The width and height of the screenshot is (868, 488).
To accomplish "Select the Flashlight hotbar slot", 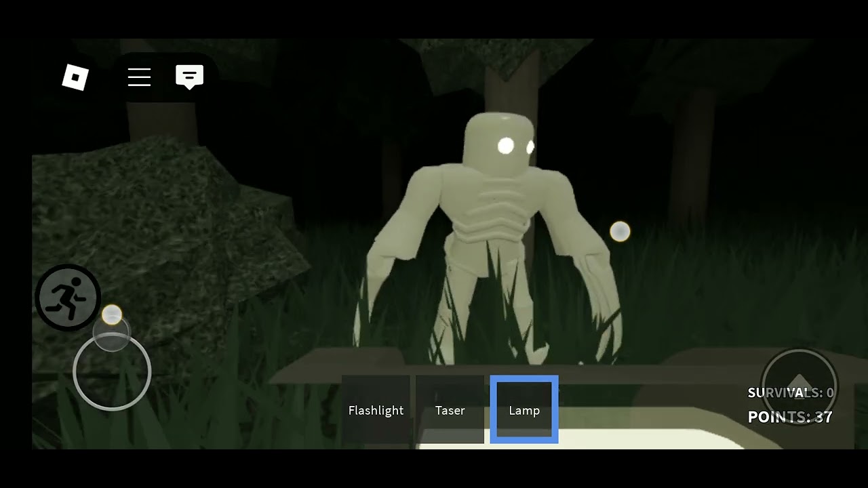I will (376, 409).
